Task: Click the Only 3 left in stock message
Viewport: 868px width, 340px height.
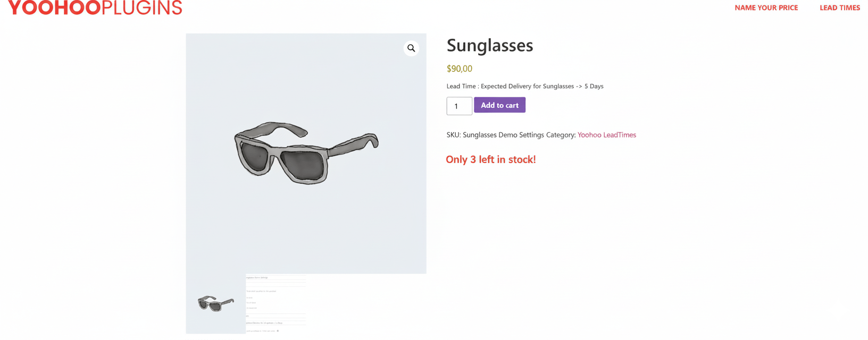Action: 491,159
